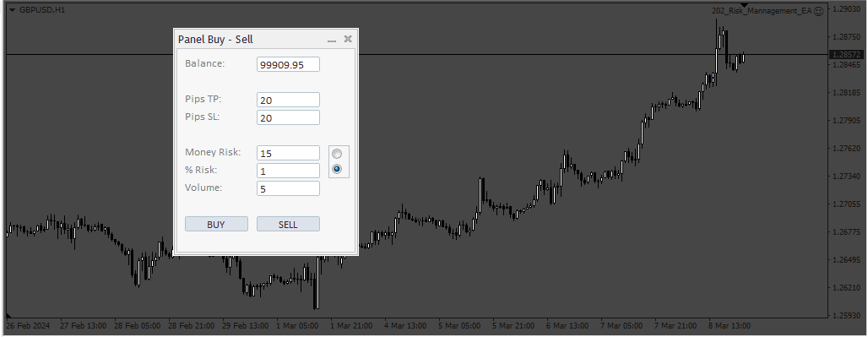The width and height of the screenshot is (868, 337).
Task: Click the 1.25930 price scale label
Action: pyautogui.click(x=846, y=315)
